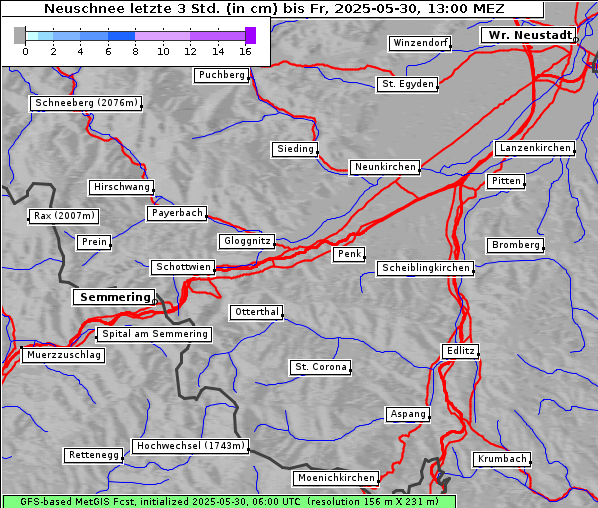Select the Krumbach label
The height and width of the screenshot is (508, 598).
coord(502,459)
